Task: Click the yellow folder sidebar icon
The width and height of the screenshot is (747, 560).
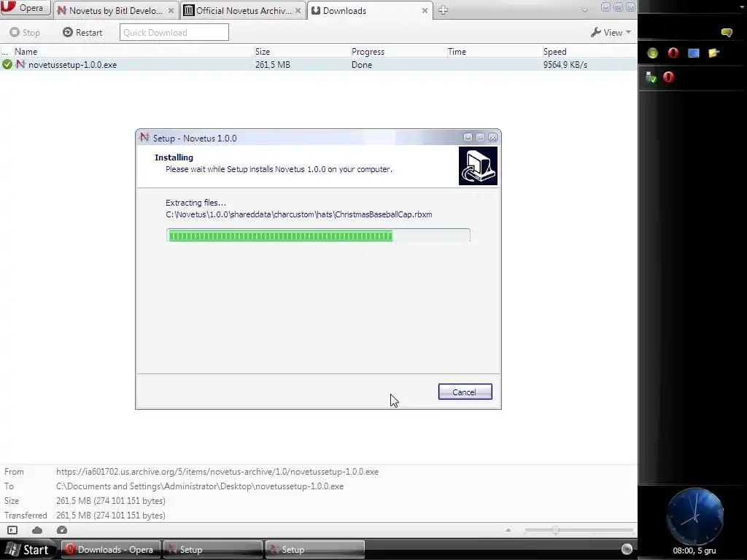Action: (713, 52)
